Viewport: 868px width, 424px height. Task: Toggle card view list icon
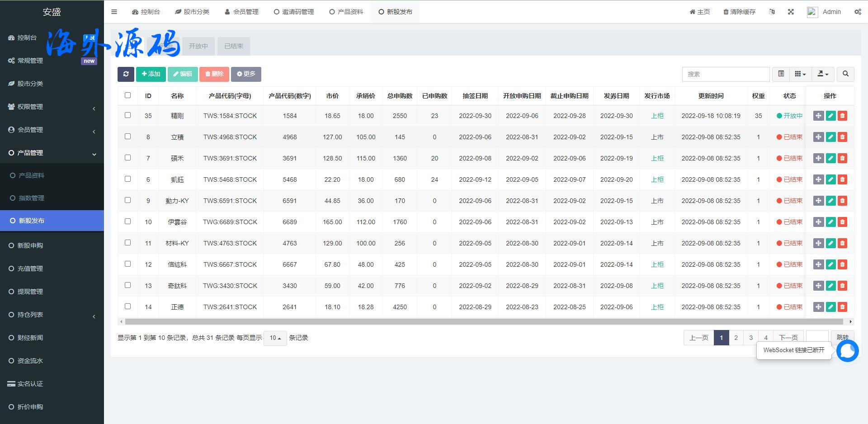click(x=781, y=74)
